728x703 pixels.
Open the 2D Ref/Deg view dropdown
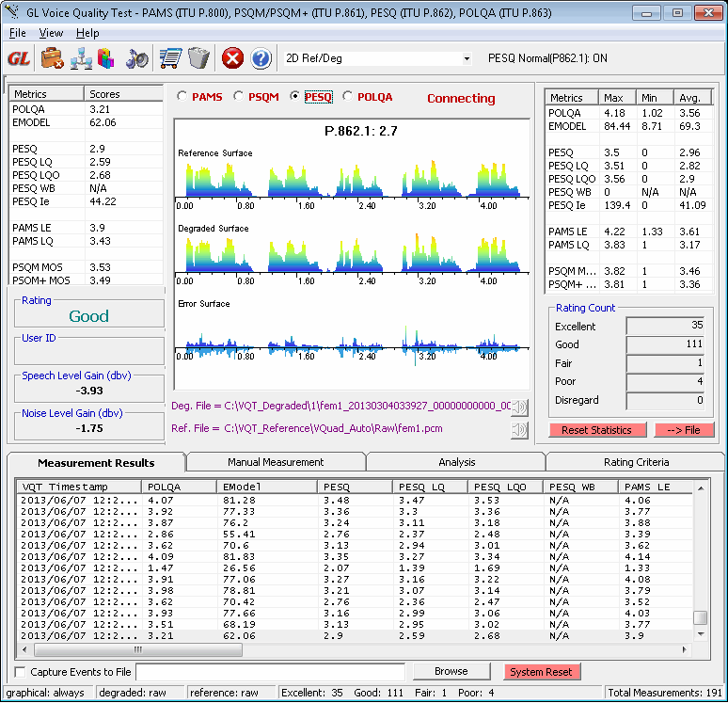pos(467,58)
